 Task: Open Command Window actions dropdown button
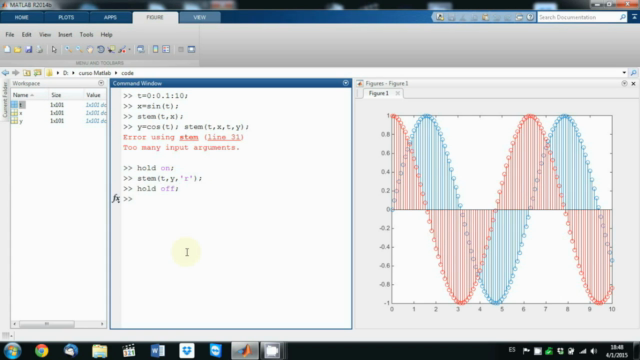tap(346, 83)
